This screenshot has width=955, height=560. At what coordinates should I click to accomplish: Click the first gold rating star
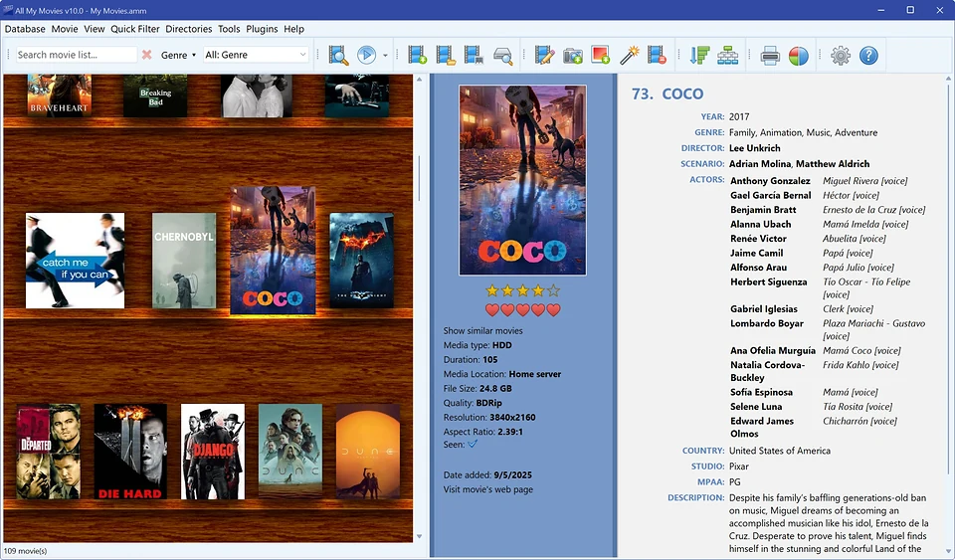coord(492,291)
